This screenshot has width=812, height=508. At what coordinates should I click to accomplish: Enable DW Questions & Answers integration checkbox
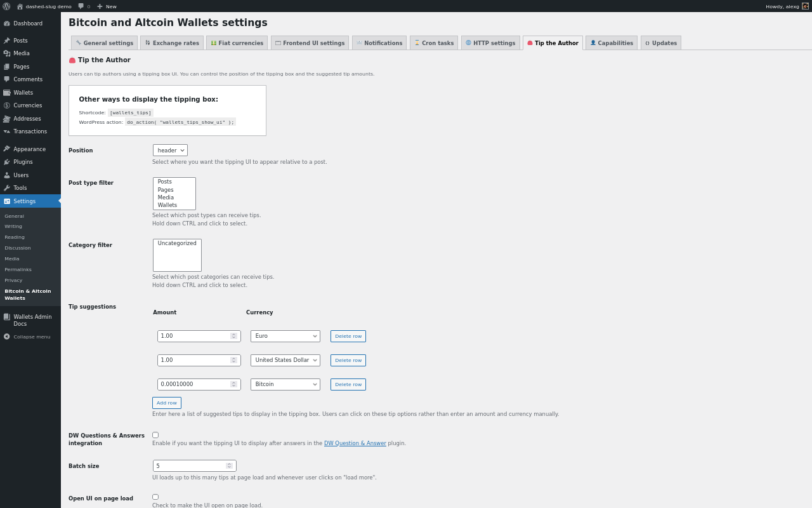(x=155, y=435)
